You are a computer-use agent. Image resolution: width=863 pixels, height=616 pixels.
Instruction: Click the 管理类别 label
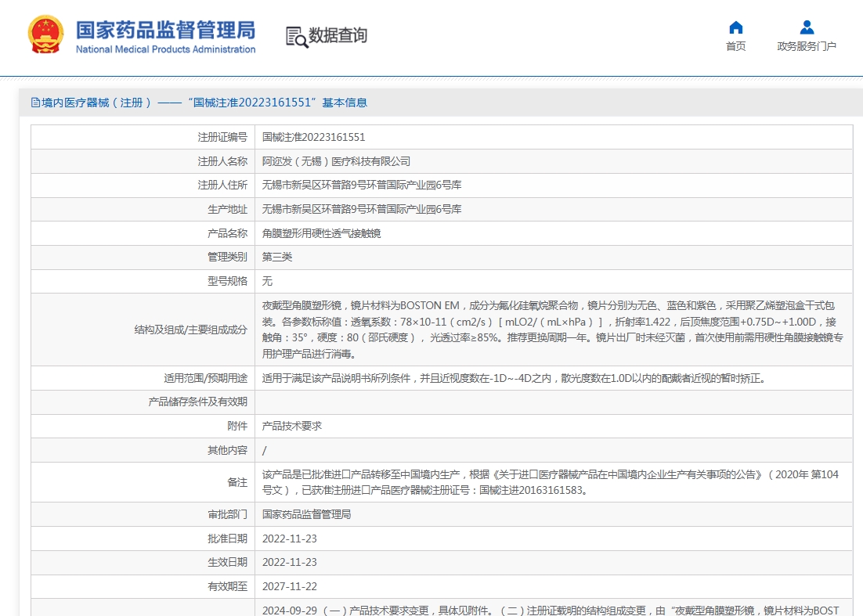227,257
